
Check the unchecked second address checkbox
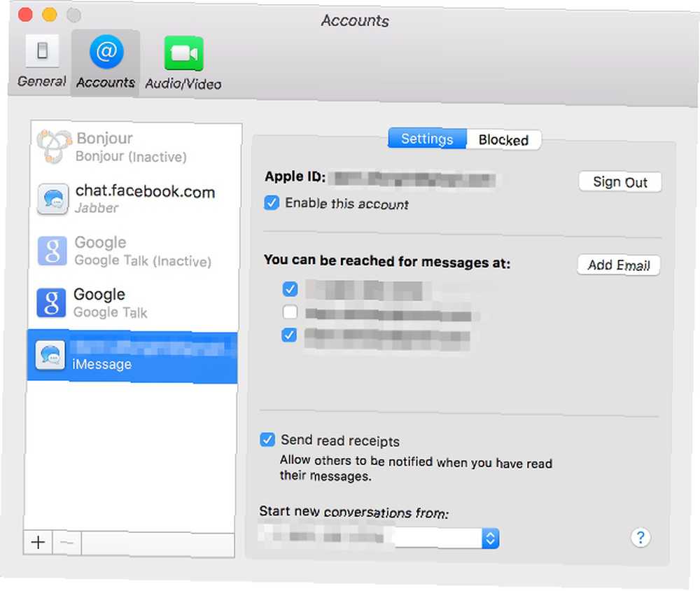[290, 312]
